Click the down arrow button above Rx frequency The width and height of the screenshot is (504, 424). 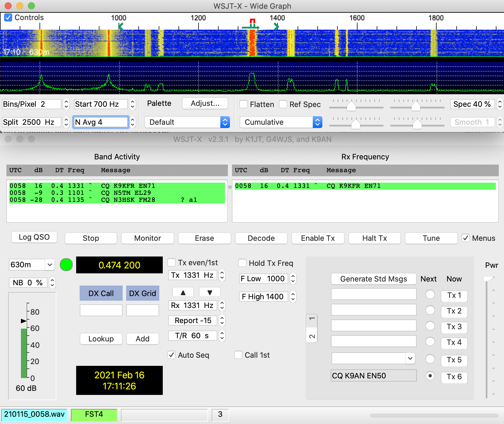(x=210, y=292)
